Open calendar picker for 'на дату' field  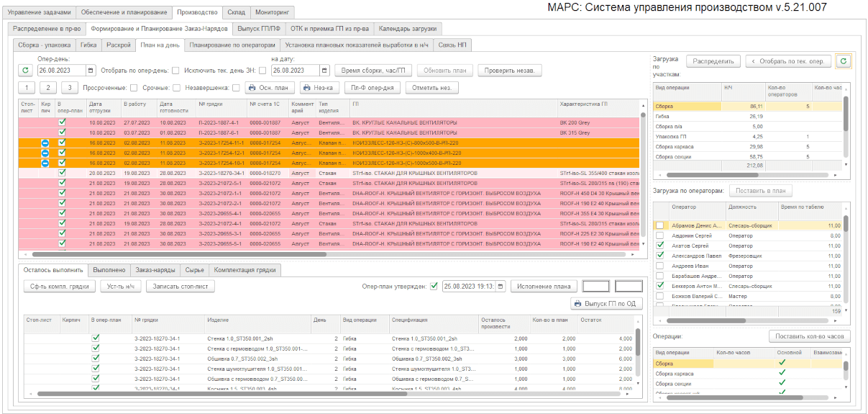(324, 71)
